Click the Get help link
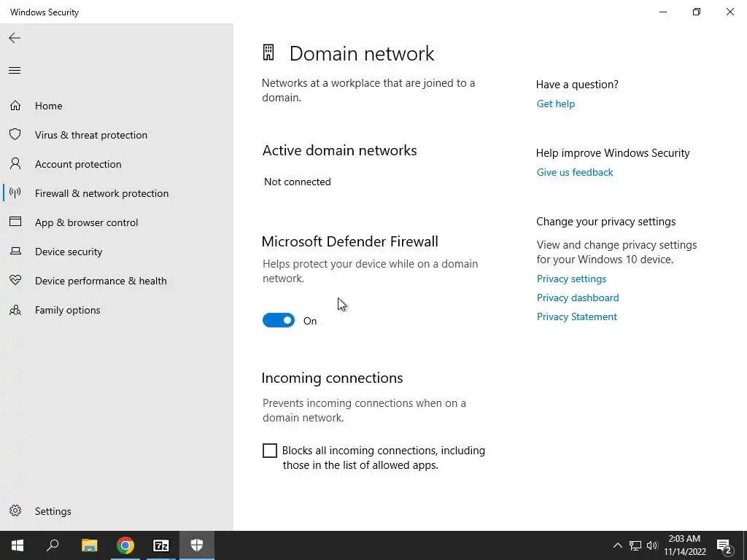The height and width of the screenshot is (560, 747). pyautogui.click(x=555, y=104)
